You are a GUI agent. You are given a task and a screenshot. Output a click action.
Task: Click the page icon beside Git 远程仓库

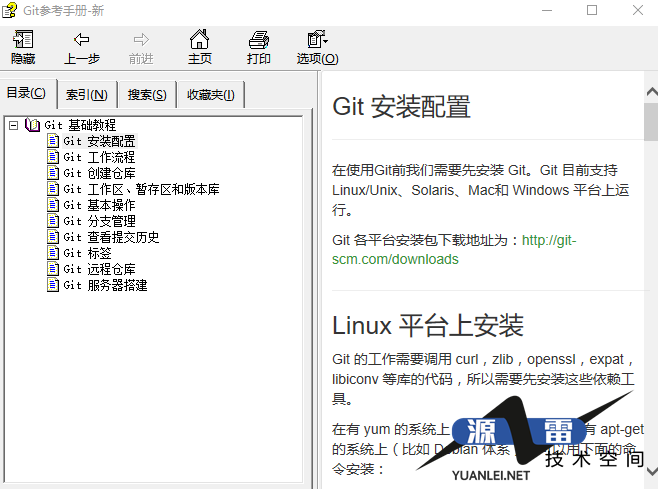tap(53, 269)
